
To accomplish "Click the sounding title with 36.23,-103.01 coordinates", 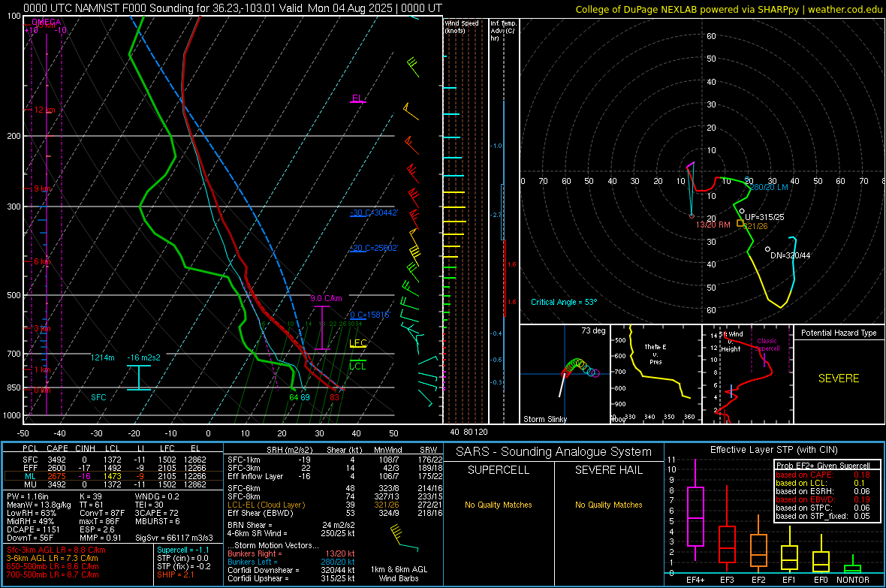I will click(x=232, y=8).
